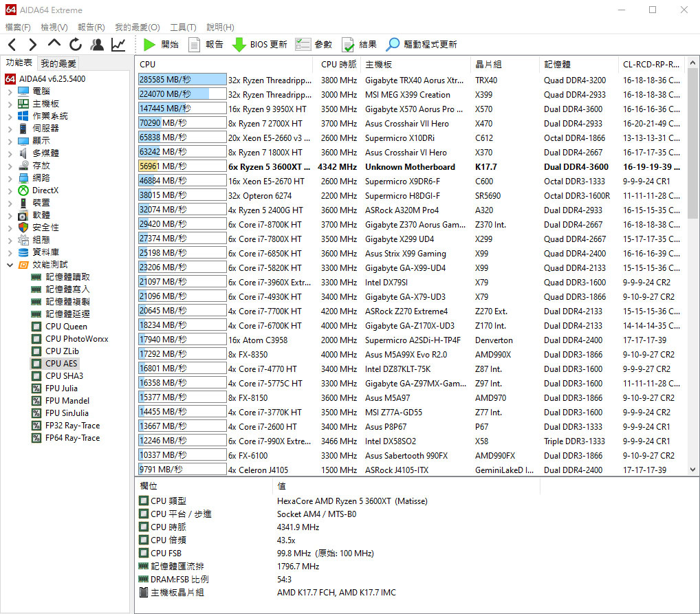Expand the 伺服器 tree node

coord(10,129)
